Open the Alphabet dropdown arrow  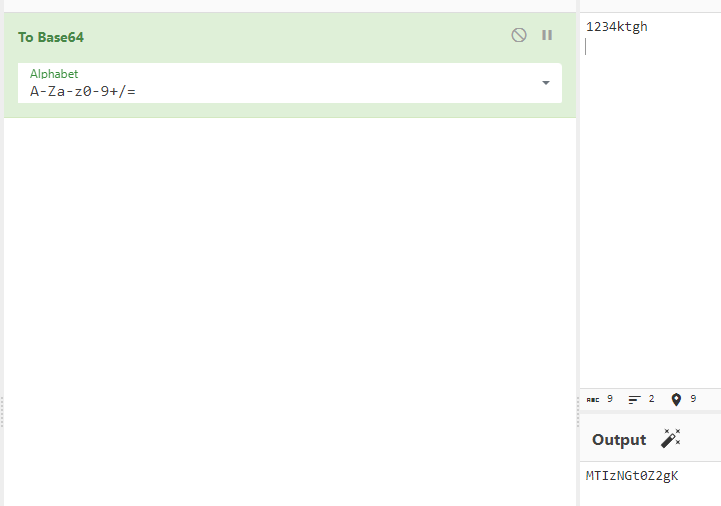[546, 83]
